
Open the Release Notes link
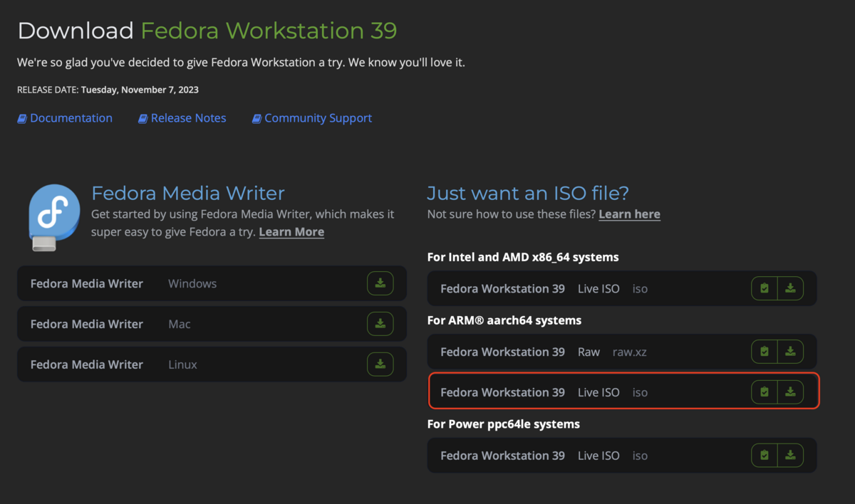coord(188,118)
